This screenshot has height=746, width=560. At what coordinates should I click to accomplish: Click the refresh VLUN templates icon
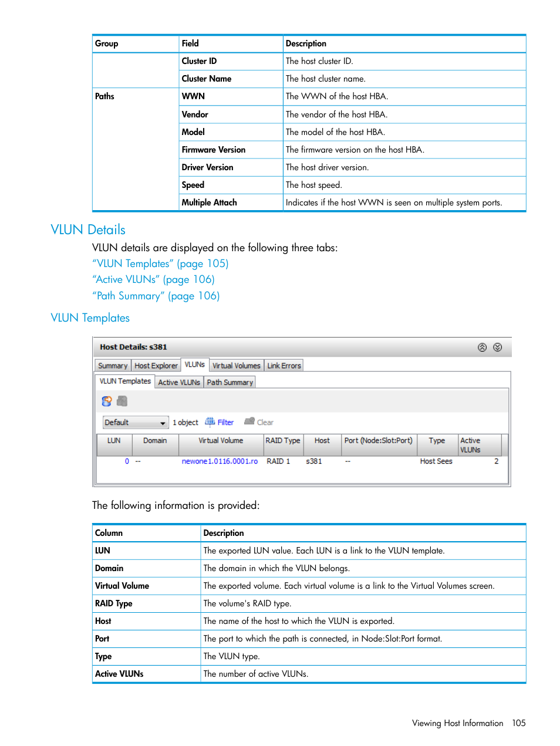click(106, 401)
